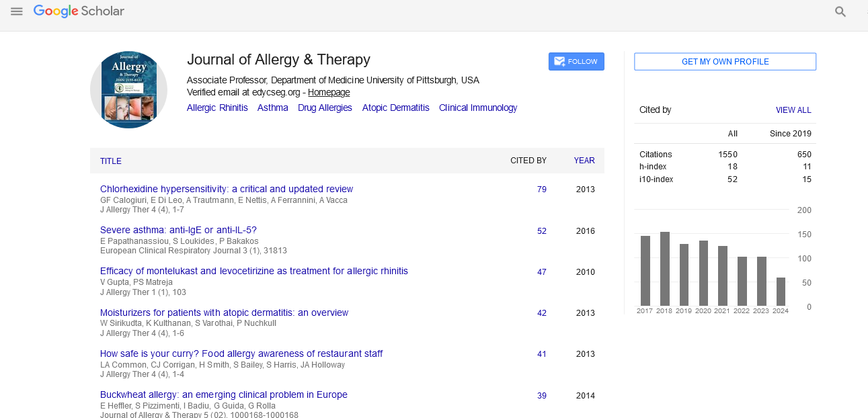Click the 2024 bar in citations chart
This screenshot has width=868, height=418.
coord(781,292)
